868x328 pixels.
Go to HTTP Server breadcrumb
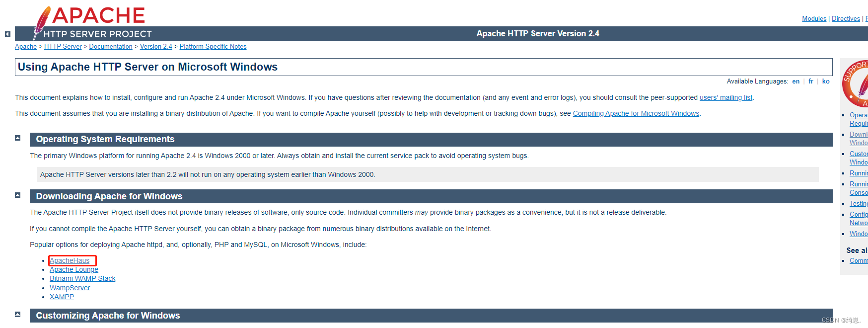[63, 46]
